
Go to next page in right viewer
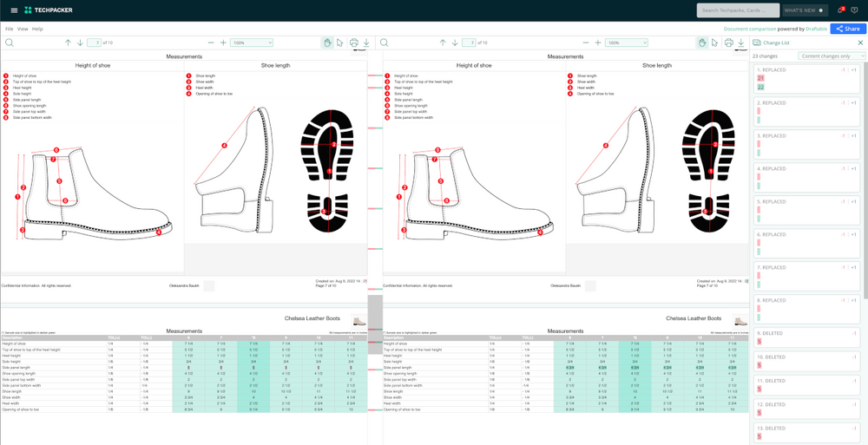[x=455, y=43]
